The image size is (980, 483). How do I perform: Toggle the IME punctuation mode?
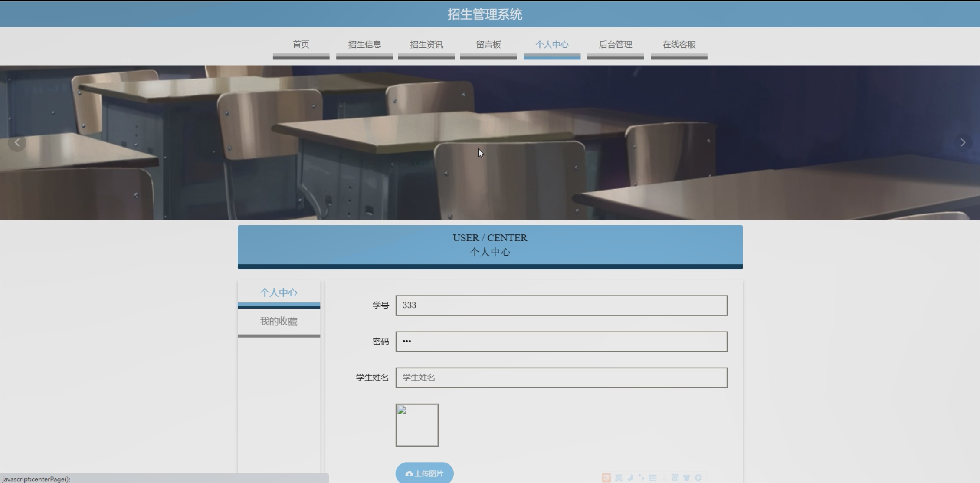click(x=641, y=478)
